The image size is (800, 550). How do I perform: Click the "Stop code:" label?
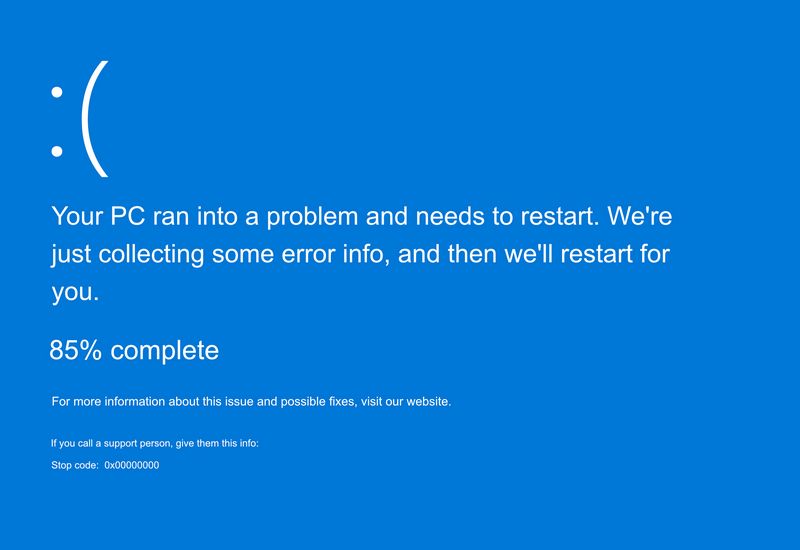(75, 465)
